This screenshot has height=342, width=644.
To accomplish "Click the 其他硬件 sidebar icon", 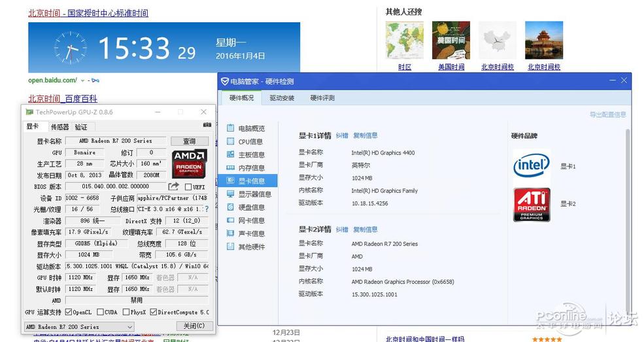I will click(230, 247).
